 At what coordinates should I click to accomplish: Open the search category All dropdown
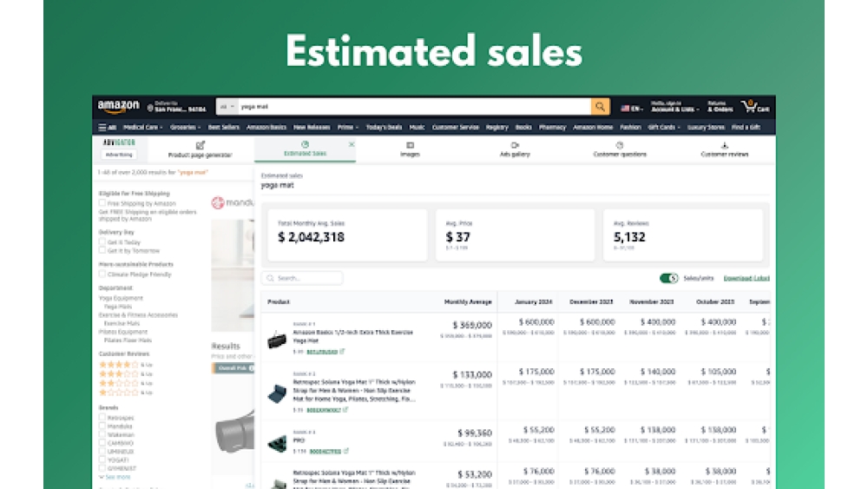click(227, 106)
